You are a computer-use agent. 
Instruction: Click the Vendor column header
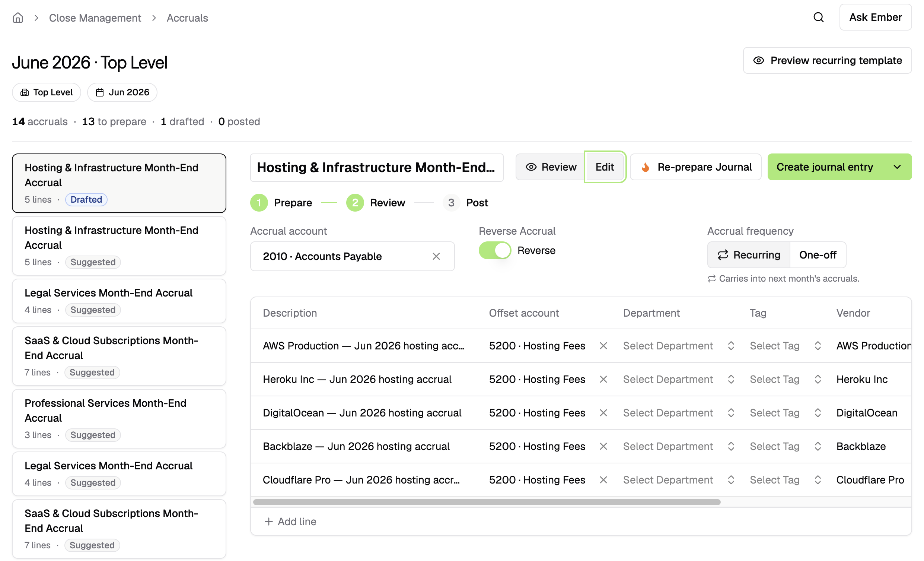point(853,313)
